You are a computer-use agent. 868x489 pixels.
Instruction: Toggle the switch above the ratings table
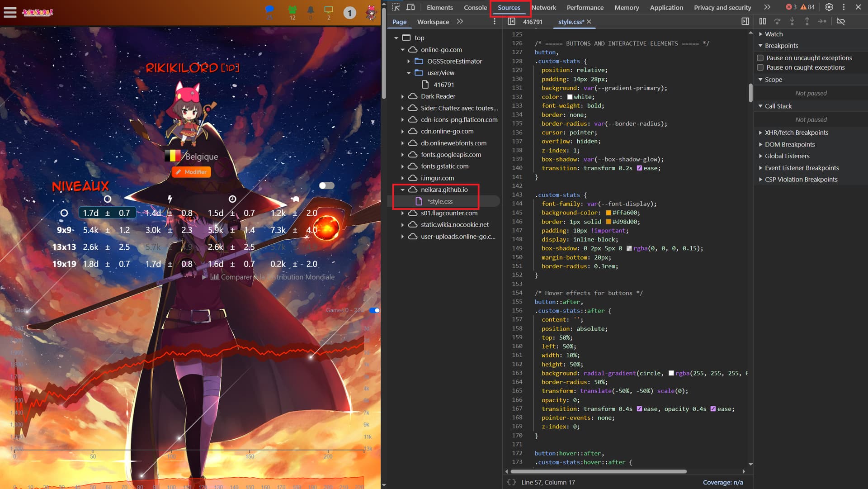tap(326, 185)
